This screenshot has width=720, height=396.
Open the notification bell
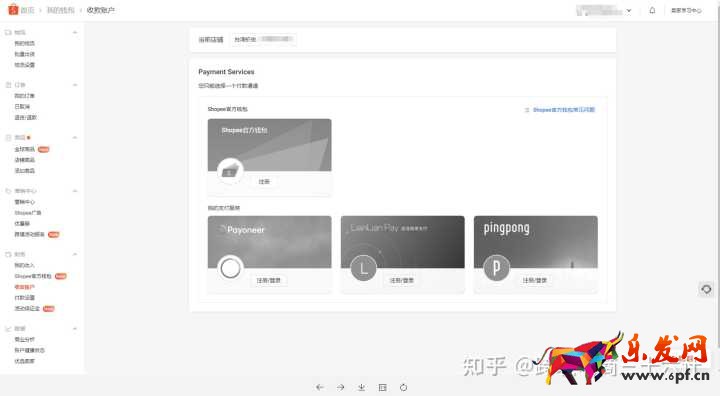pos(652,10)
